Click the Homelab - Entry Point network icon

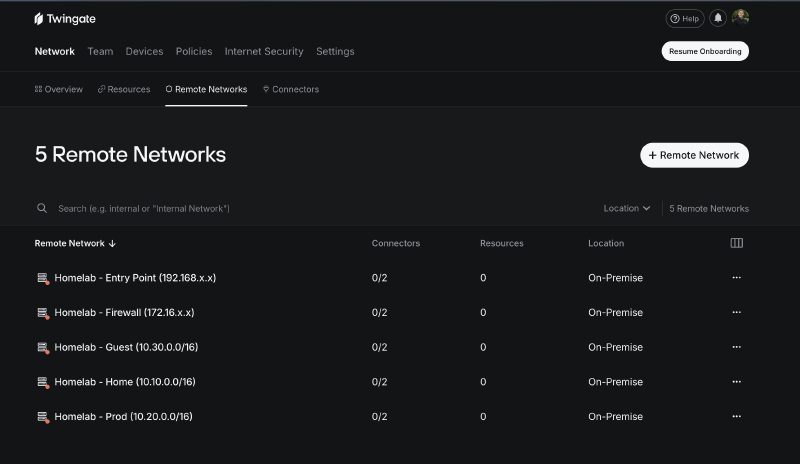[x=43, y=278]
